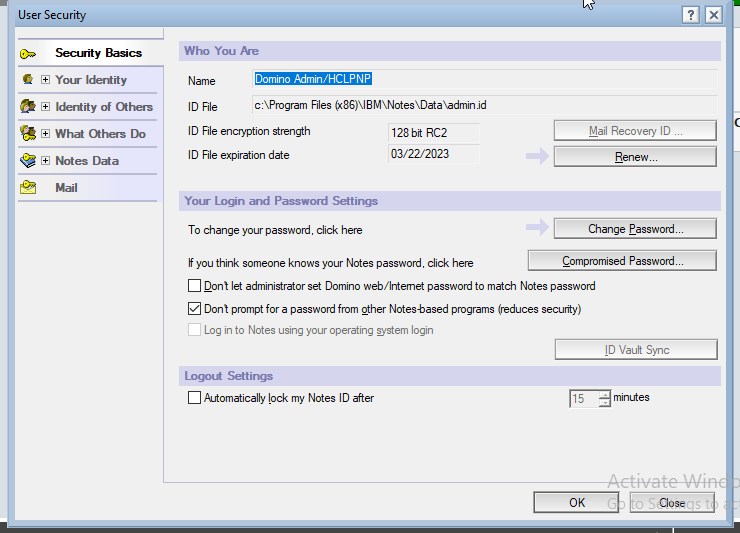Click the What Others Do icon

28,134
